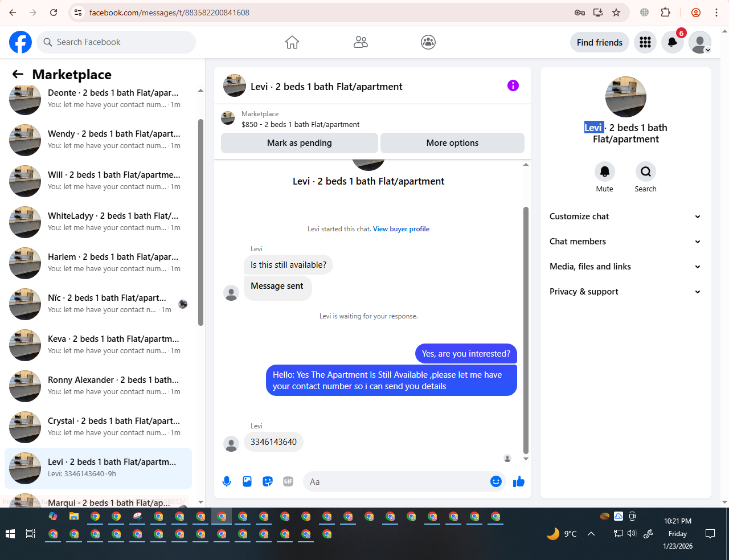
Task: Expand Privacy & support section
Action: (625, 292)
